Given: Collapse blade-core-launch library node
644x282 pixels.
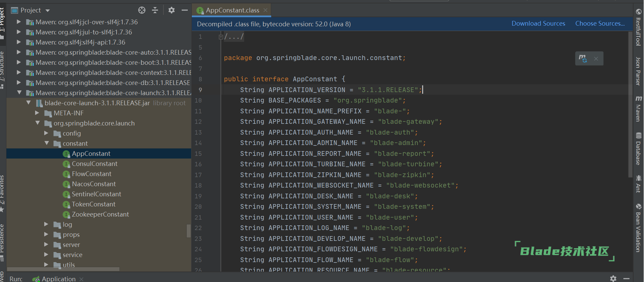Looking at the screenshot, I should pyautogui.click(x=19, y=92).
